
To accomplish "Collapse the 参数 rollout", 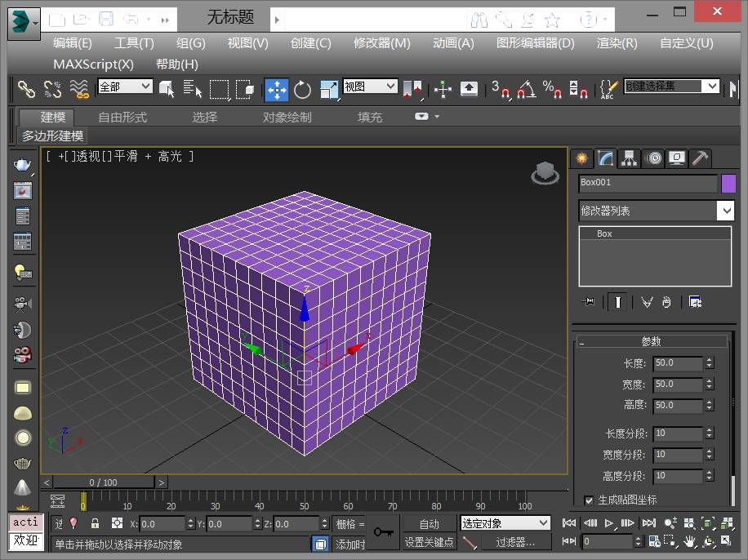I will [x=651, y=341].
